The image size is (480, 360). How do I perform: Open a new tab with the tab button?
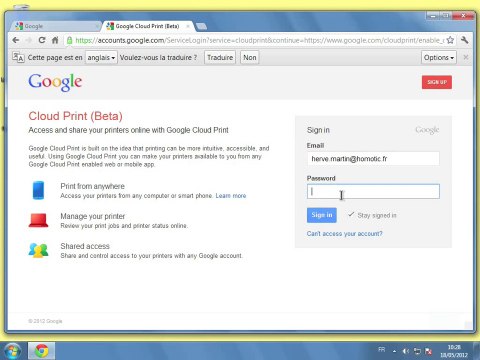tap(201, 26)
